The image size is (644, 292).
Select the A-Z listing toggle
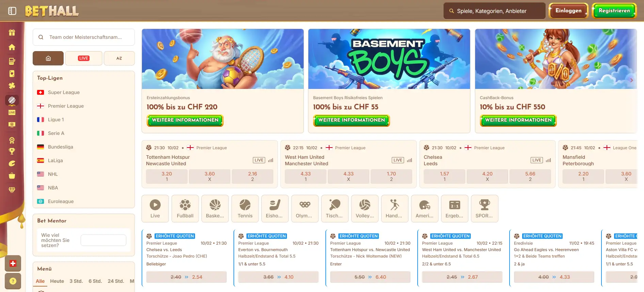119,58
